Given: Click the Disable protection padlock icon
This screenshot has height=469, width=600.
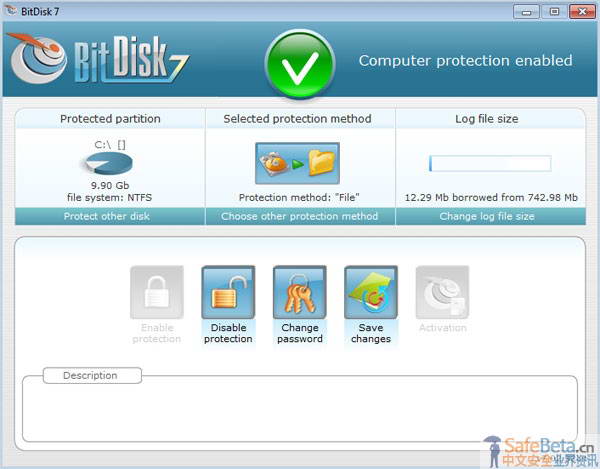Looking at the screenshot, I should (228, 293).
